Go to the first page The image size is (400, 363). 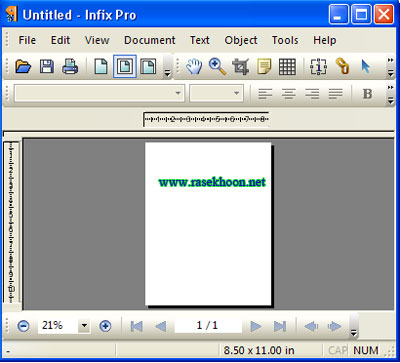click(x=136, y=326)
